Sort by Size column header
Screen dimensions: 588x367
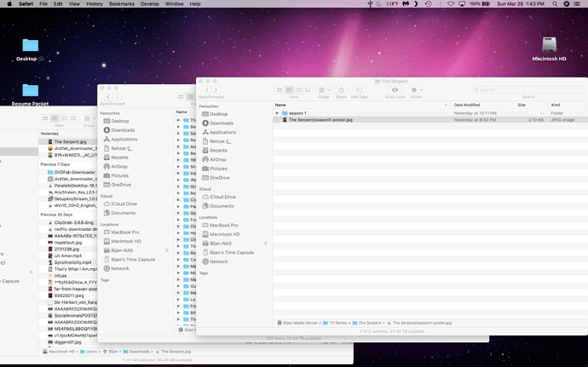tap(522, 105)
